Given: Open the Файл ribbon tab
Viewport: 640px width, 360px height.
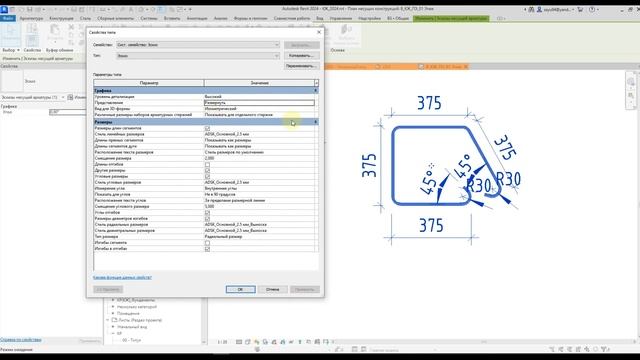Looking at the screenshot, I should click(8, 18).
